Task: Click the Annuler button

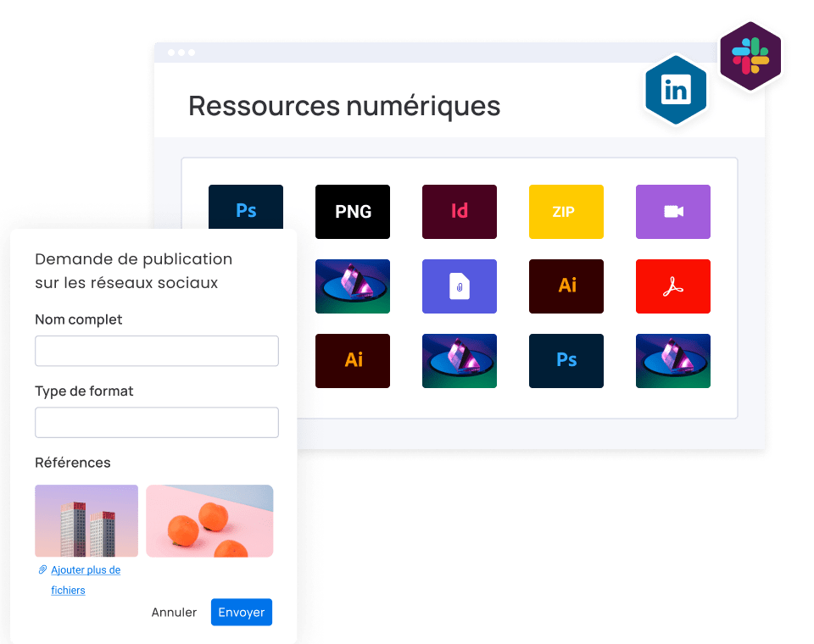Action: pos(174,613)
